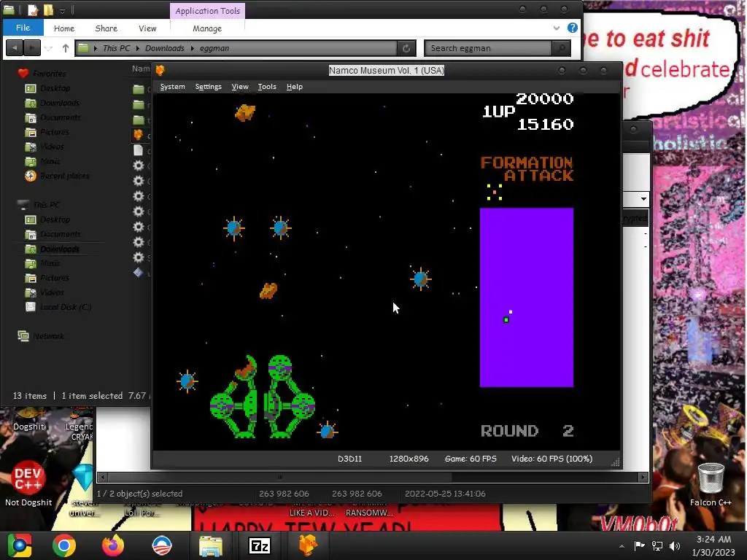Expand the Explorer ribbon chevron

coord(557,28)
